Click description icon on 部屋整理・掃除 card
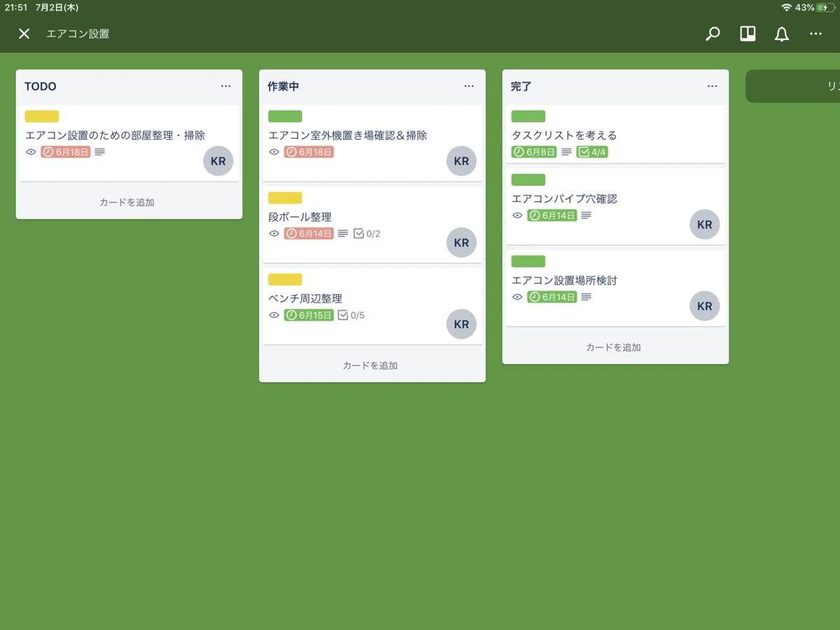Viewport: 840px width, 630px height. click(100, 152)
